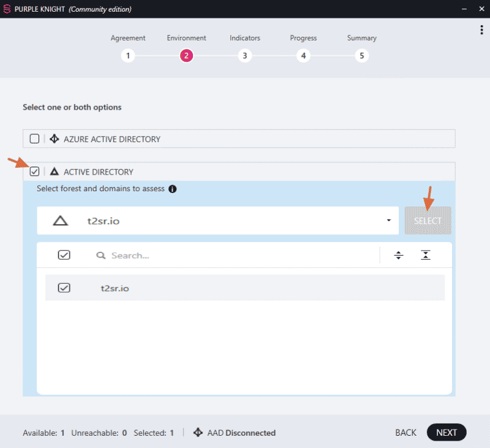Collapse all domains with collapse icon
Screen dimensions: 490x448
[x=425, y=255]
